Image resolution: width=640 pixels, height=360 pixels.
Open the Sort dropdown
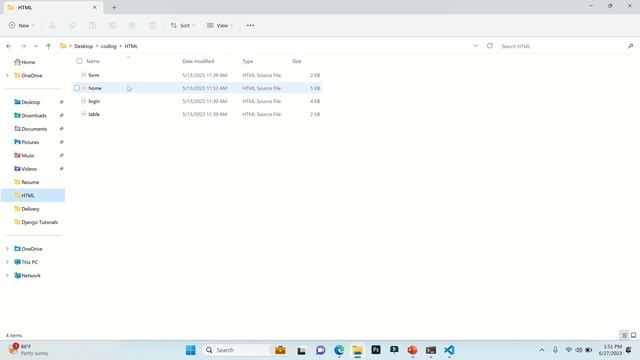tap(182, 26)
